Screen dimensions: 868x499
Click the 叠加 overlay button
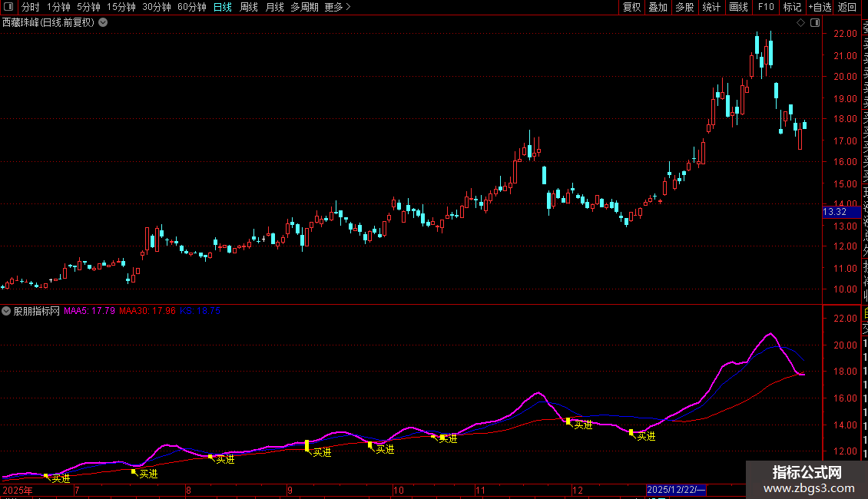point(658,7)
